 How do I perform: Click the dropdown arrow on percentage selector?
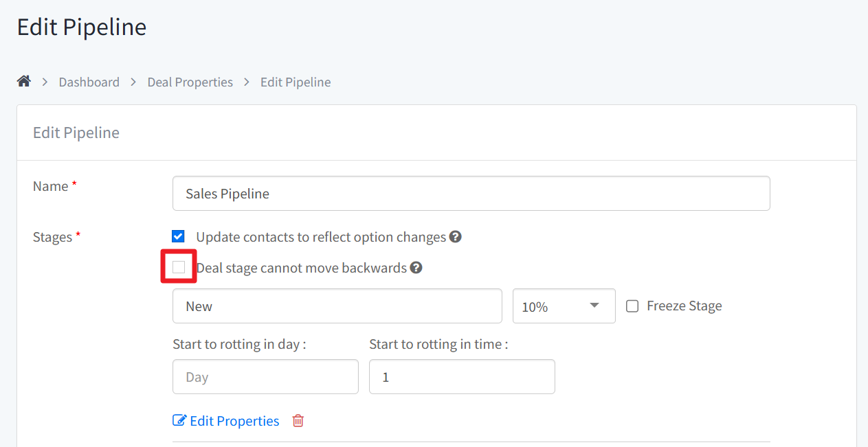tap(594, 306)
